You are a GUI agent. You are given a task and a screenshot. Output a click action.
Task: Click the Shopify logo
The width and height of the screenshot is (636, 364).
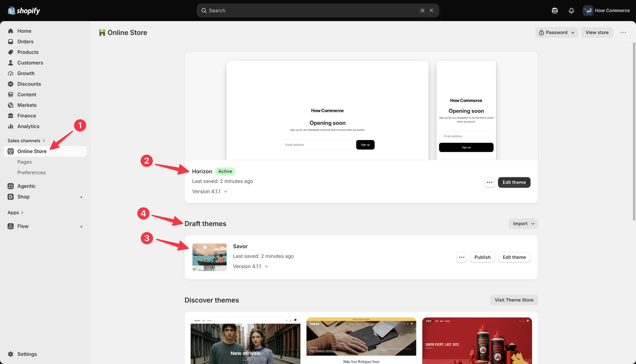(x=24, y=11)
